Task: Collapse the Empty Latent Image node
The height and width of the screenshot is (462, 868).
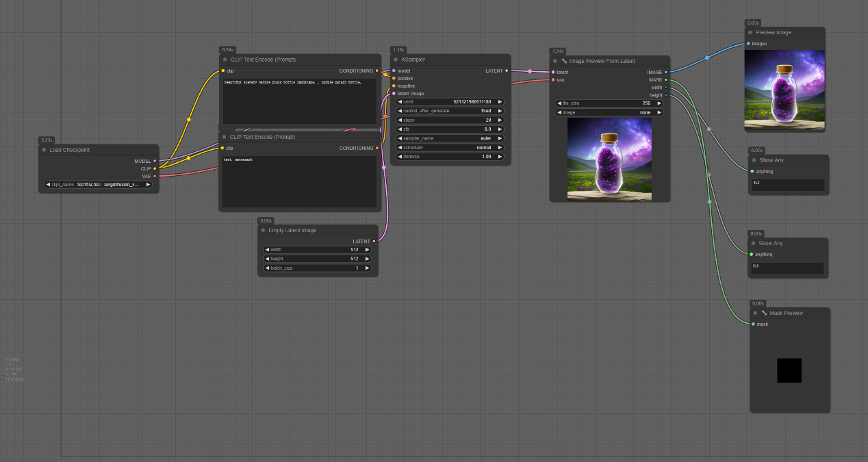Action: [x=263, y=231]
